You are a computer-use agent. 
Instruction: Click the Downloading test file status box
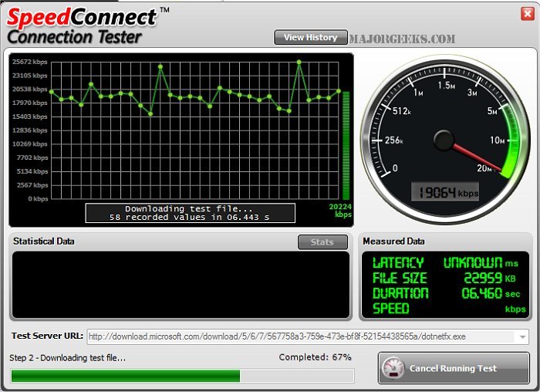coord(190,213)
